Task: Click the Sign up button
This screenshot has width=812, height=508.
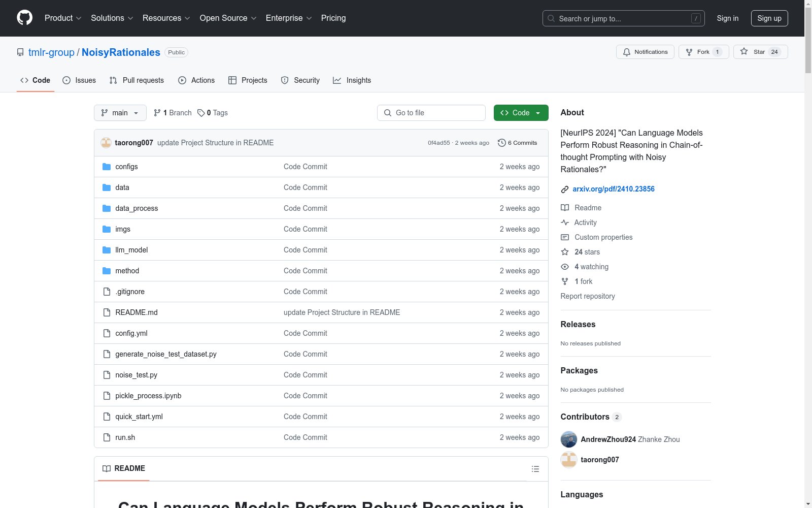Action: tap(769, 18)
